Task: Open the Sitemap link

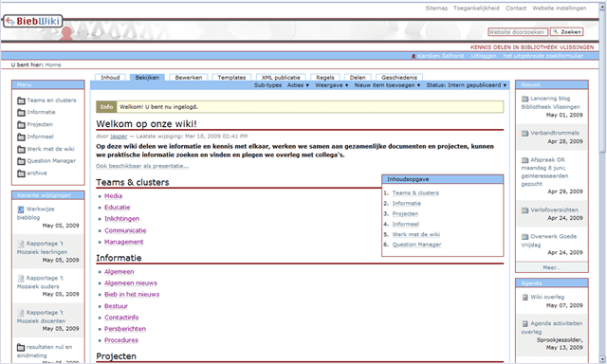Action: pos(436,9)
